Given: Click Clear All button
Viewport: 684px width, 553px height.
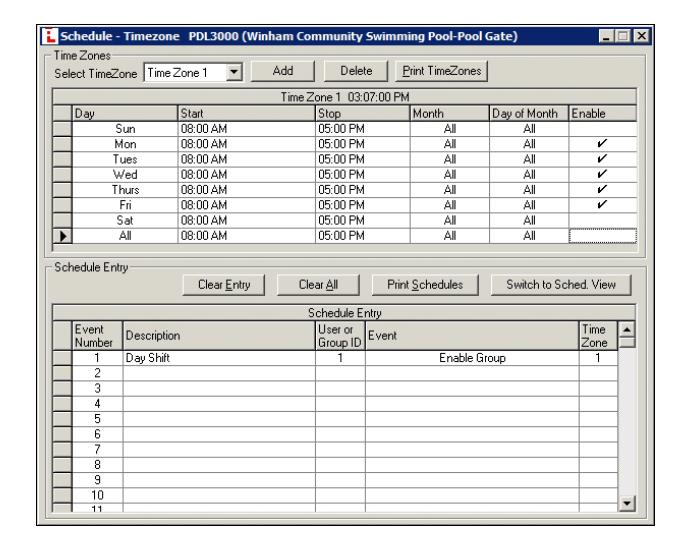Looking at the screenshot, I should pyautogui.click(x=318, y=285).
